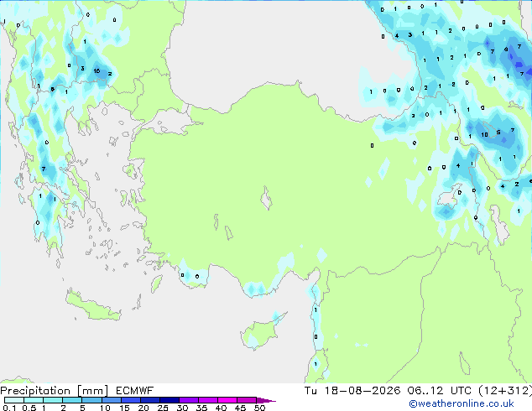The image size is (532, 411).
Task: Click the '15' legend scale label
Action: coord(124,408)
